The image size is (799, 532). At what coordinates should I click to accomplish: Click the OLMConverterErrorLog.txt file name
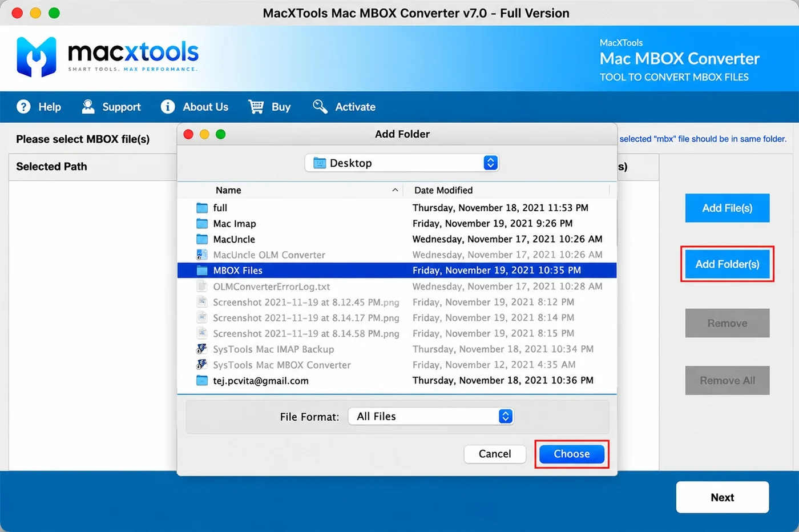(x=272, y=287)
